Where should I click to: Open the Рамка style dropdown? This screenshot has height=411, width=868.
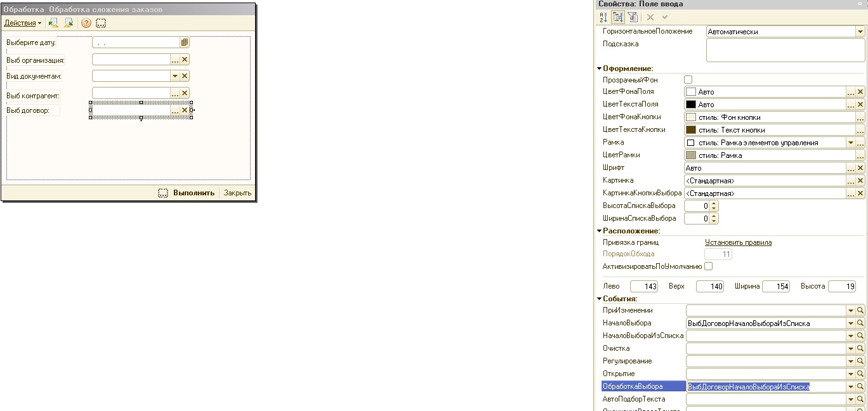[x=851, y=143]
